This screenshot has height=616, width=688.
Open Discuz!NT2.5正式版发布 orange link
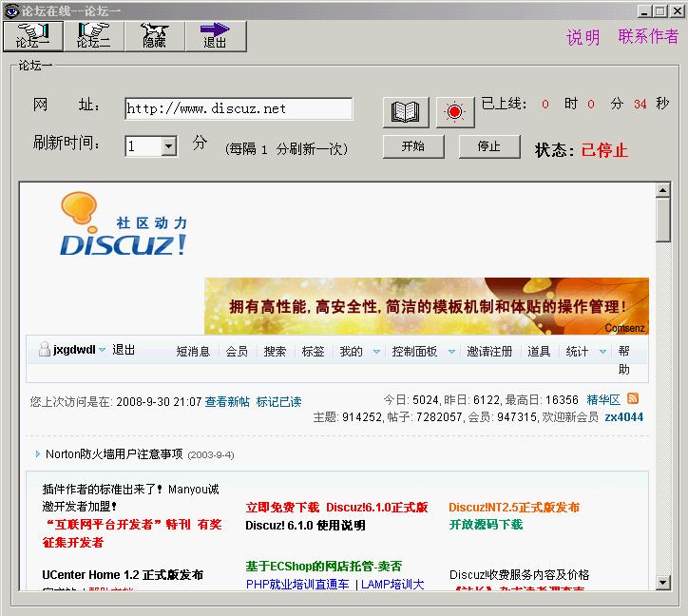pyautogui.click(x=514, y=508)
